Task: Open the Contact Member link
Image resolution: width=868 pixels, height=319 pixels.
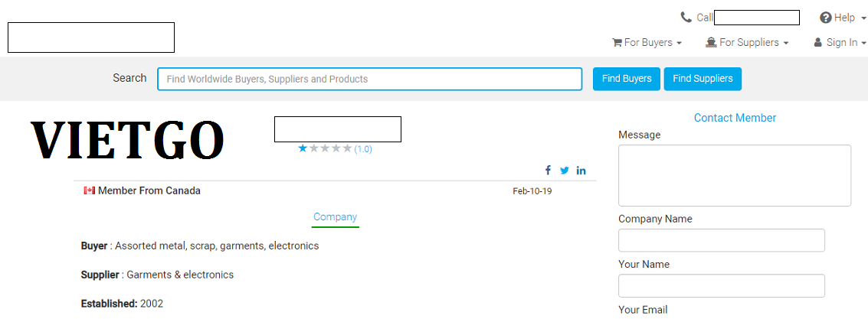Action: (x=735, y=118)
